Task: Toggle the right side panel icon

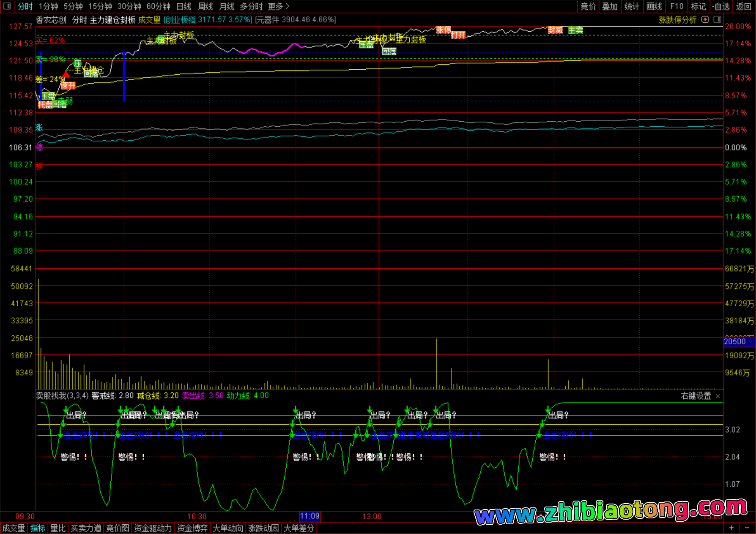Action: tap(717, 19)
